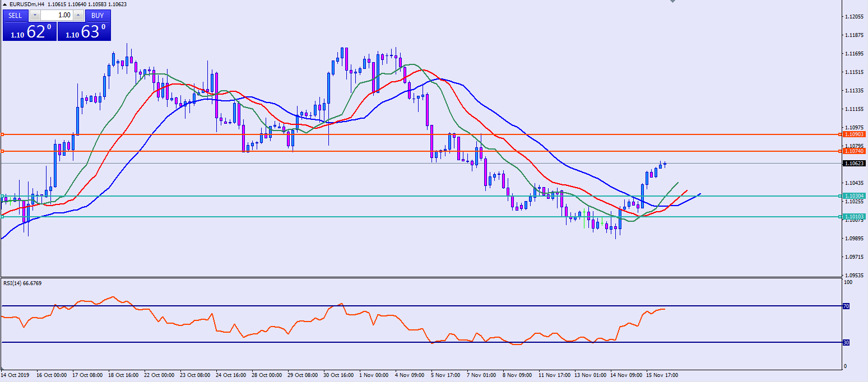
Task: Click the current price tag 1.10623
Action: (x=855, y=164)
